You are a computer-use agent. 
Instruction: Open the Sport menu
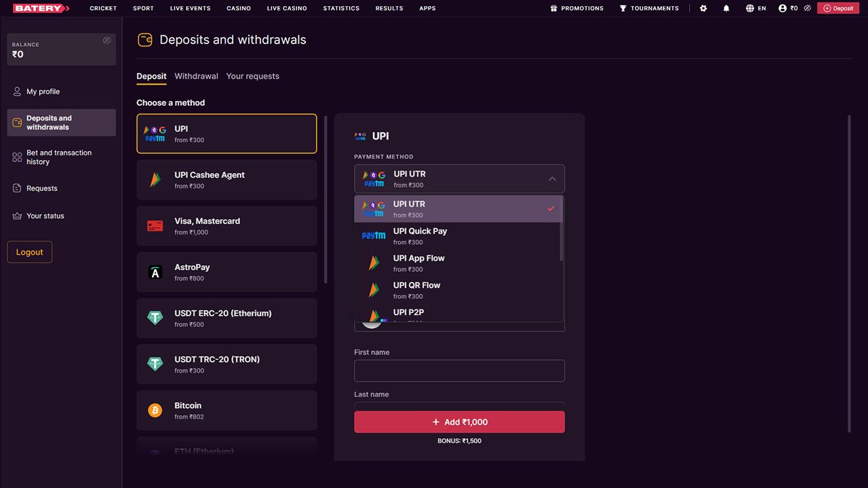(x=143, y=8)
